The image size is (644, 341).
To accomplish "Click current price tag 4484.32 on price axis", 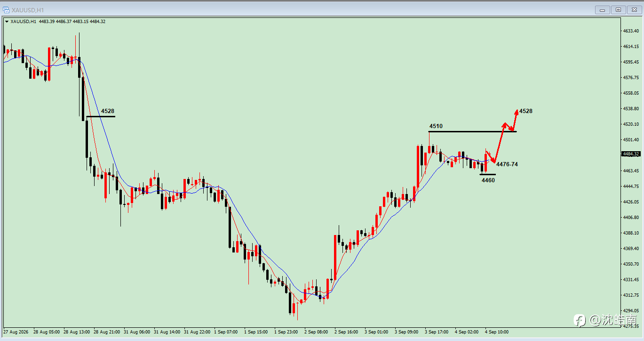I will [x=630, y=154].
